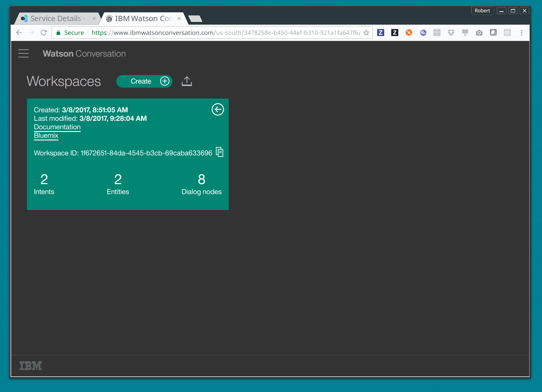Click the purple gear WS extension icon
This screenshot has height=392, width=542.
(x=423, y=33)
